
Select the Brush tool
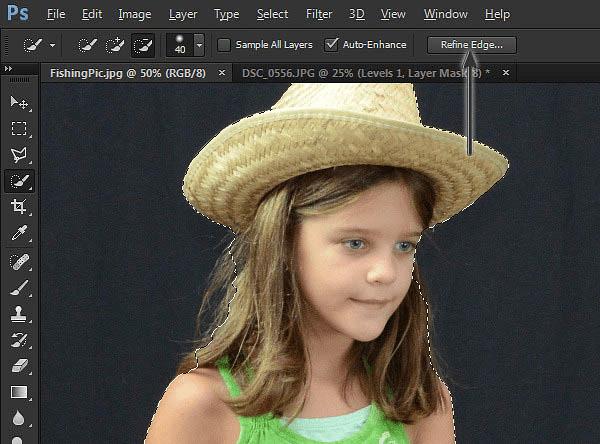click(x=19, y=288)
